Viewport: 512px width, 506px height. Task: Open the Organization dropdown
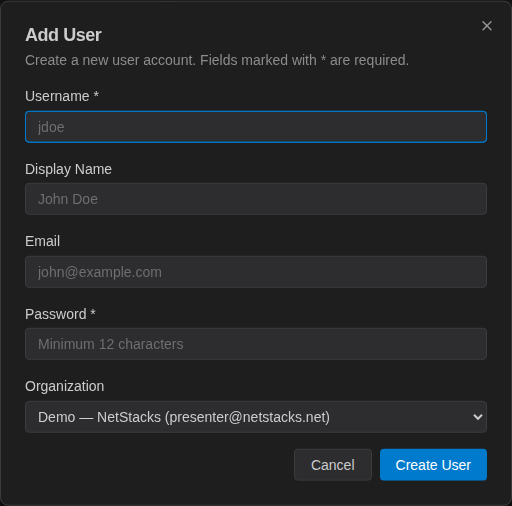click(256, 417)
